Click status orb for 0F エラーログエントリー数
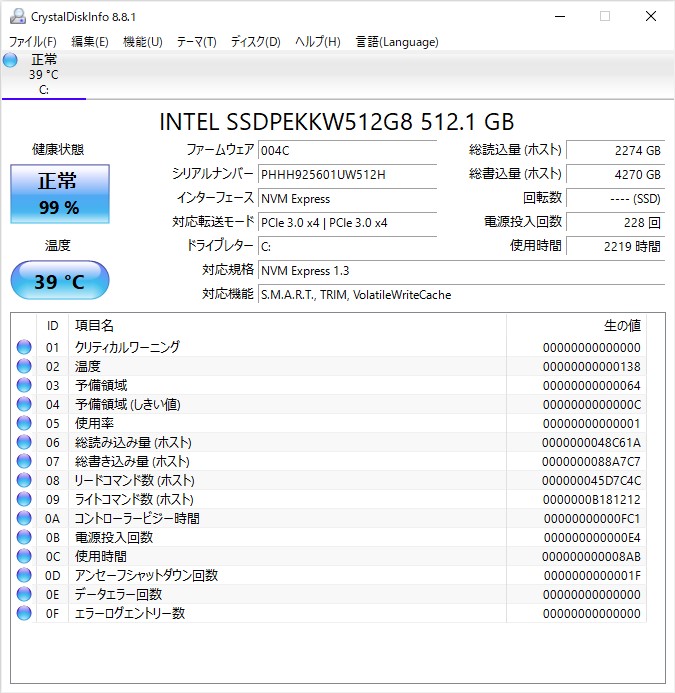This screenshot has width=675, height=693. [24, 613]
